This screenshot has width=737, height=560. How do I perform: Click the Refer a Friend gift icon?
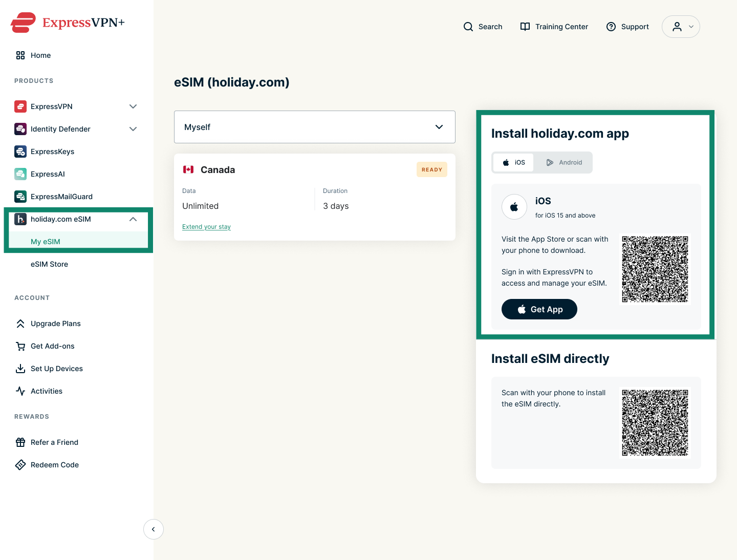pos(20,442)
